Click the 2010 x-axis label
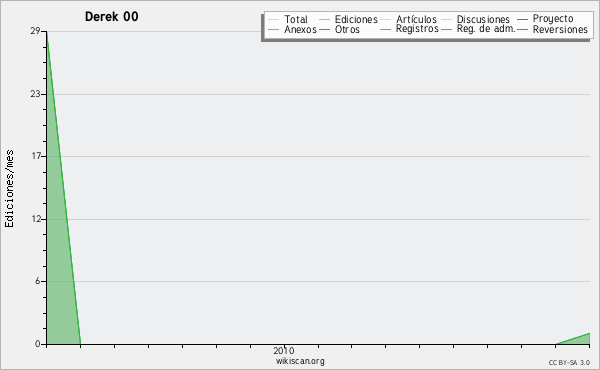This screenshot has height=370, width=600. 284,350
